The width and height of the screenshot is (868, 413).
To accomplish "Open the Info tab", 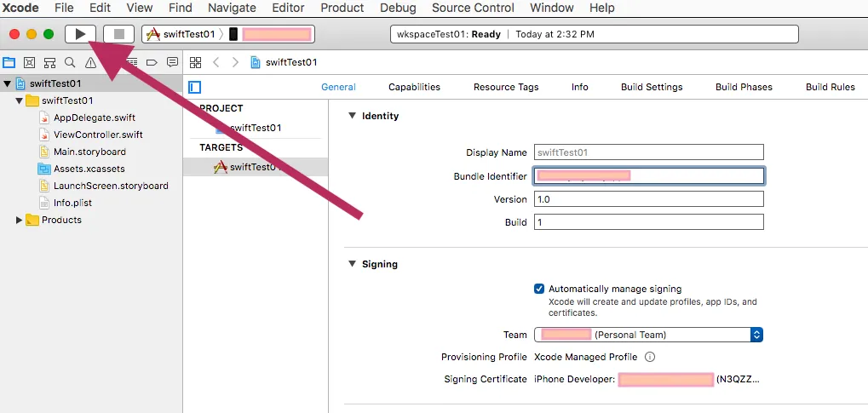I will pyautogui.click(x=579, y=87).
